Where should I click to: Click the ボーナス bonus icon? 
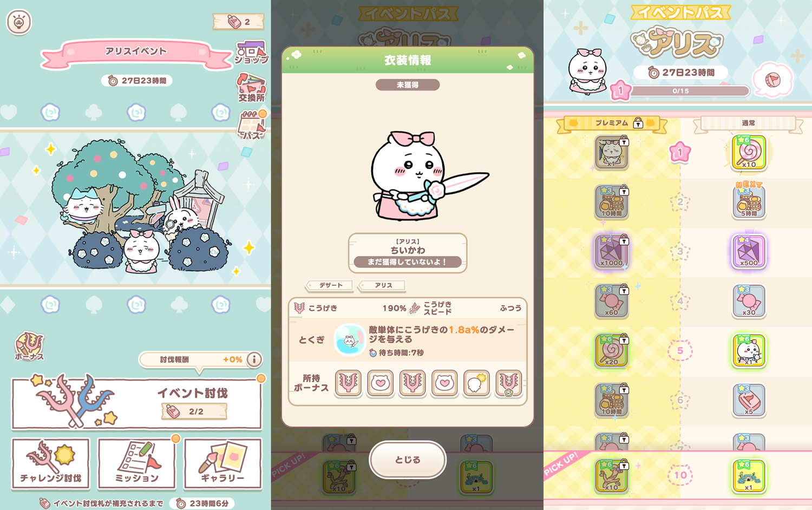pos(29,346)
